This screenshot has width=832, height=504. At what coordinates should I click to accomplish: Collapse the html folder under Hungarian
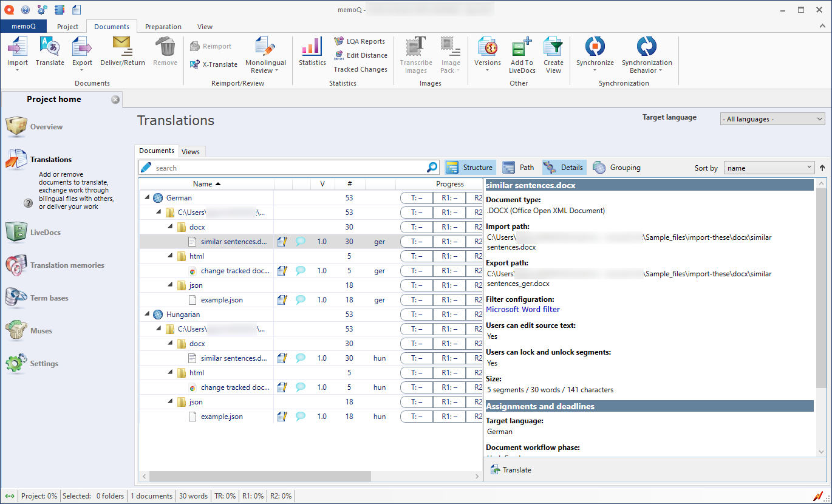point(171,373)
